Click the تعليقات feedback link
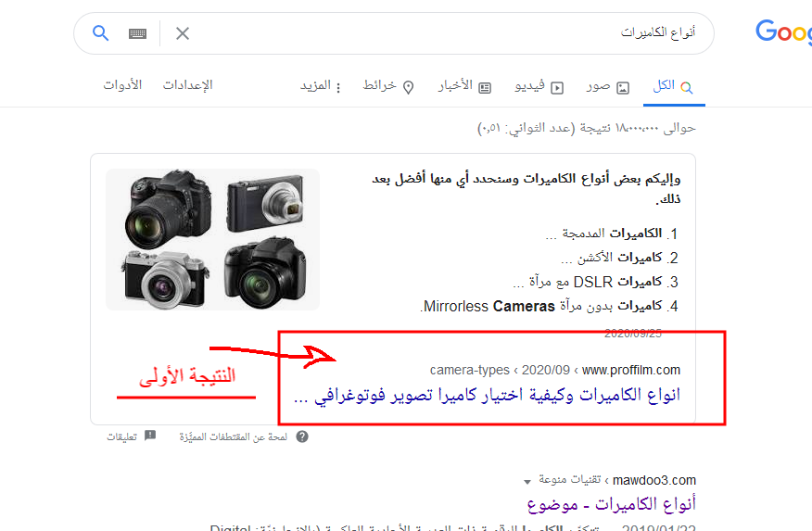812x531 pixels. point(121,436)
